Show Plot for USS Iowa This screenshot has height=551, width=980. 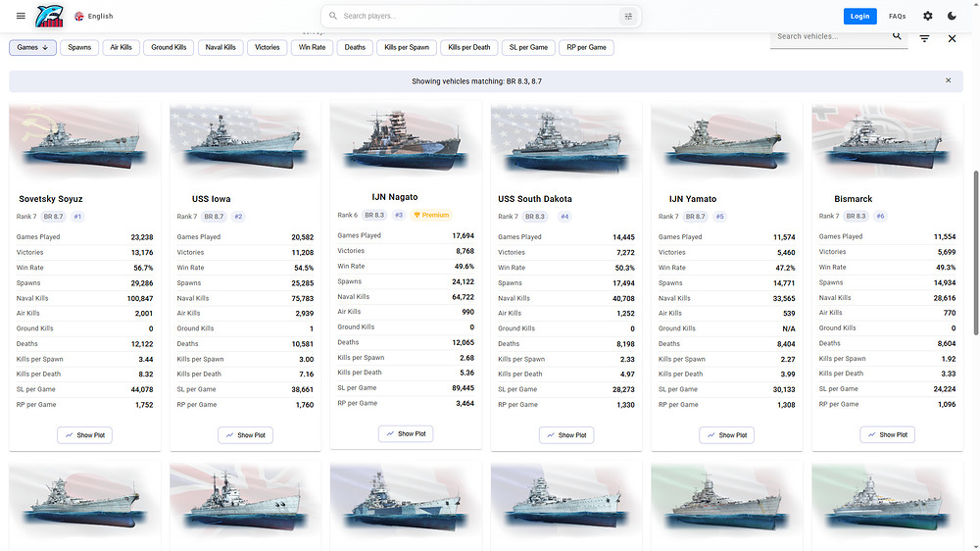coord(246,435)
